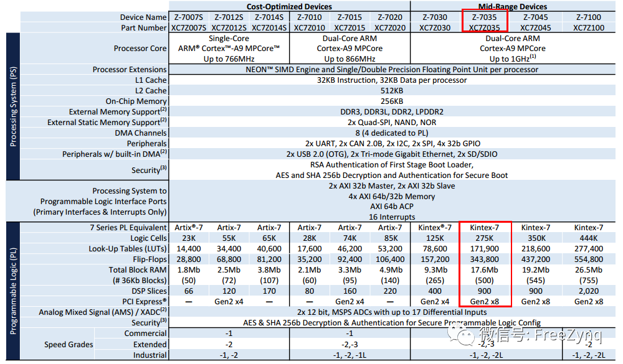Select the Processing System (PS) sidebar label

[x=13, y=106]
